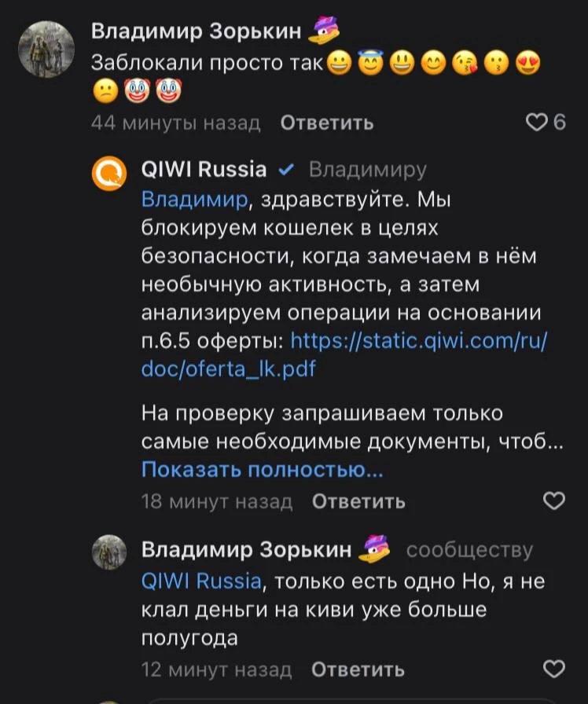The height and width of the screenshot is (704, 588).
Task: Open Владимир's small avatar in bottom reply
Action: pos(109,552)
